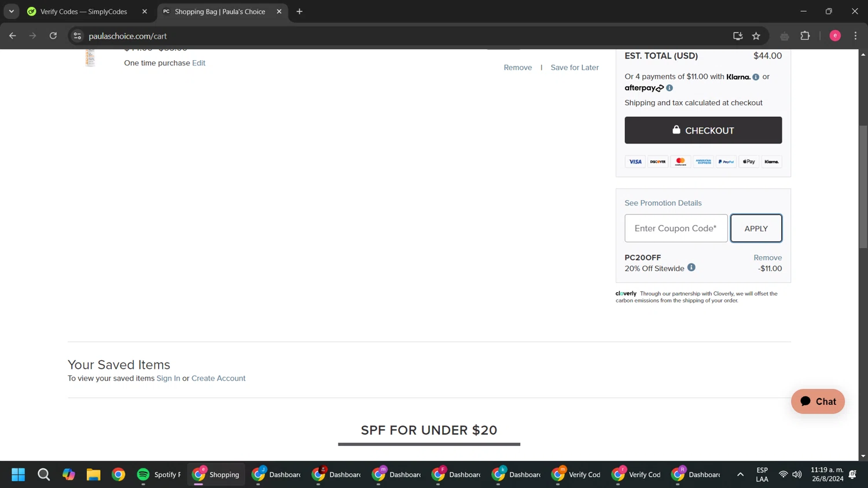Click the Klarna payment icon
Image resolution: width=868 pixels, height=488 pixels.
click(771, 162)
